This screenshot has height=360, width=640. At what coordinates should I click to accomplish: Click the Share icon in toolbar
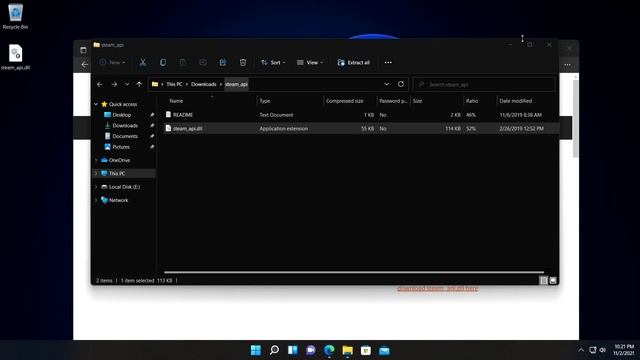pos(223,62)
